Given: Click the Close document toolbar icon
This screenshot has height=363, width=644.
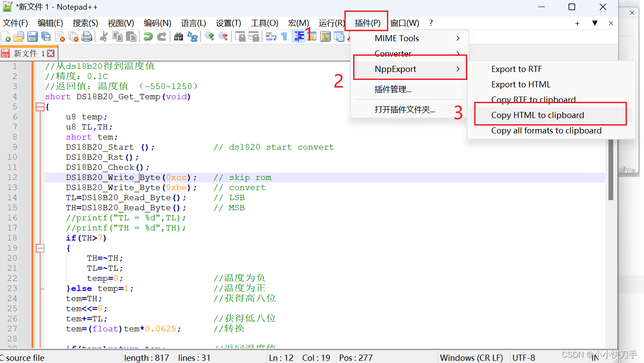Looking at the screenshot, I should 60,36.
